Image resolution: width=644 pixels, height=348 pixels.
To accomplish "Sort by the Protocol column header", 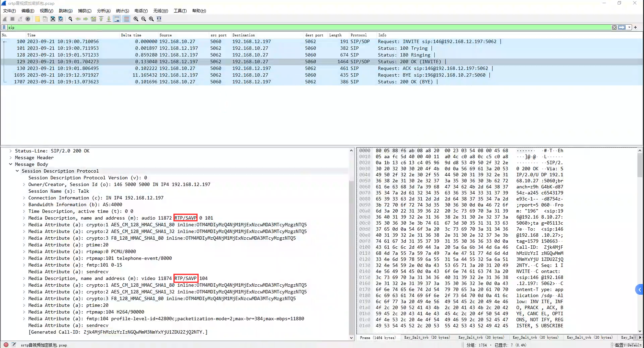I will (363, 35).
